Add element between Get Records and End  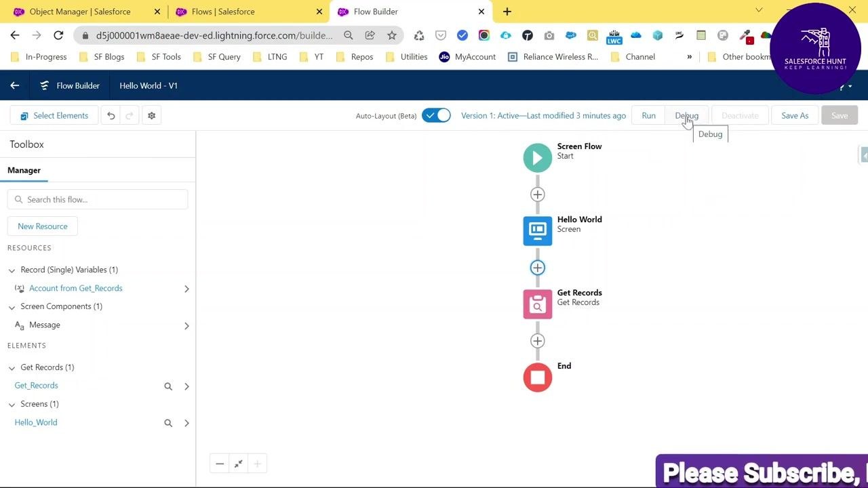[x=538, y=341]
